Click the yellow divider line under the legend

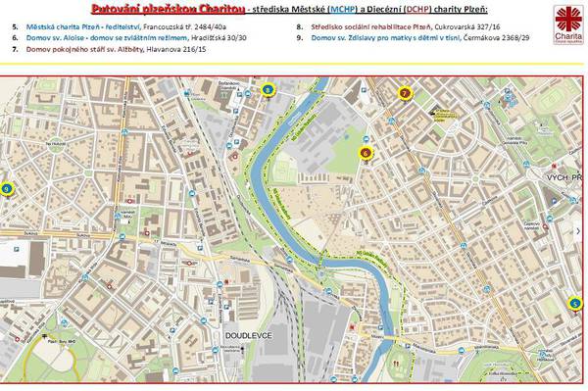pos(292,64)
